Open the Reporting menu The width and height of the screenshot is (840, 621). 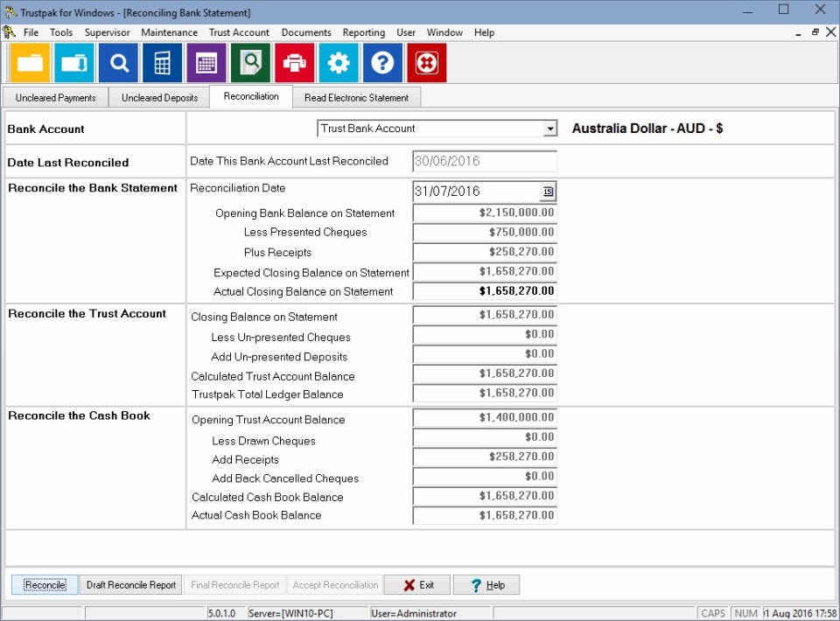(x=364, y=32)
